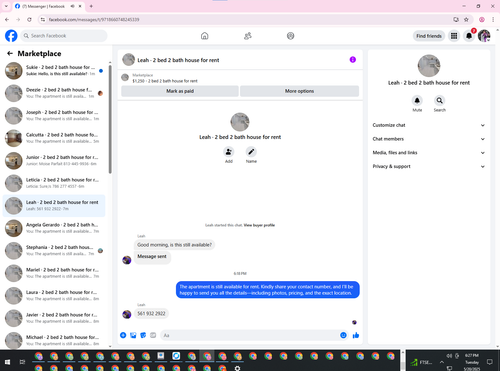
Task: Click Leah's profile picture in right panel
Action: pyautogui.click(x=429, y=66)
